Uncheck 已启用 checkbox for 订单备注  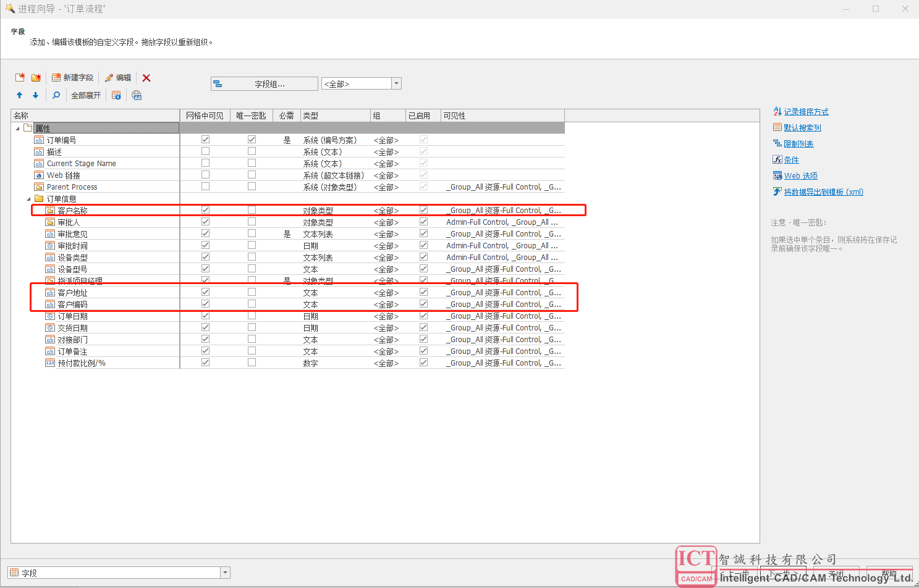coord(423,351)
